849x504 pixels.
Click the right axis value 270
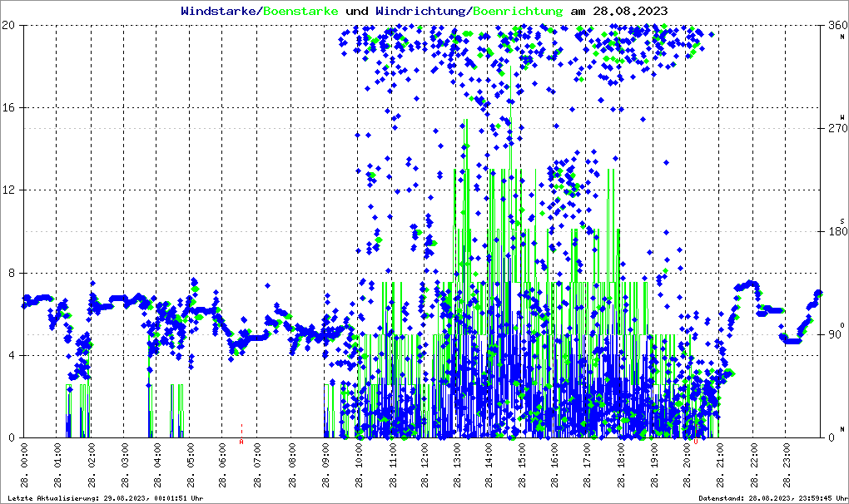pyautogui.click(x=837, y=128)
